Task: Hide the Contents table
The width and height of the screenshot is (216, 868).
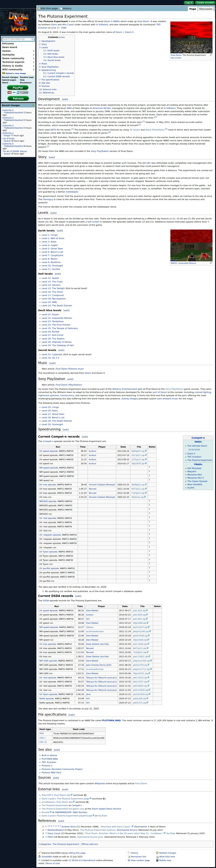Action: (62, 37)
